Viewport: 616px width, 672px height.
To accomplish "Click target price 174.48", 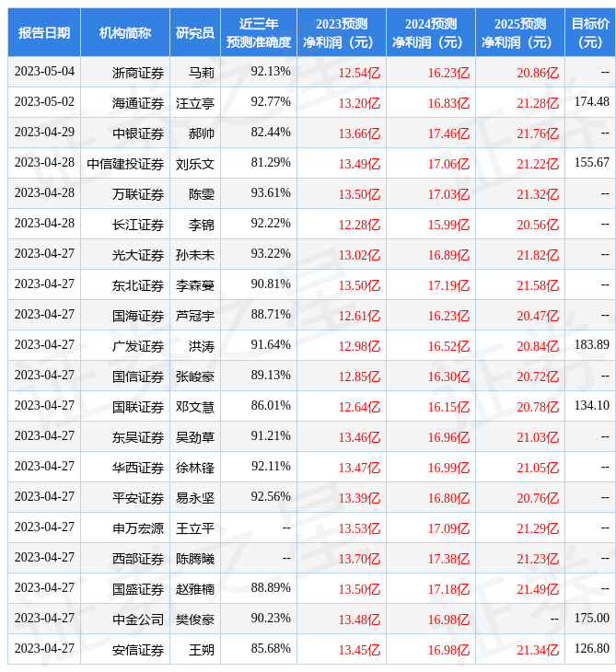I will (x=591, y=101).
